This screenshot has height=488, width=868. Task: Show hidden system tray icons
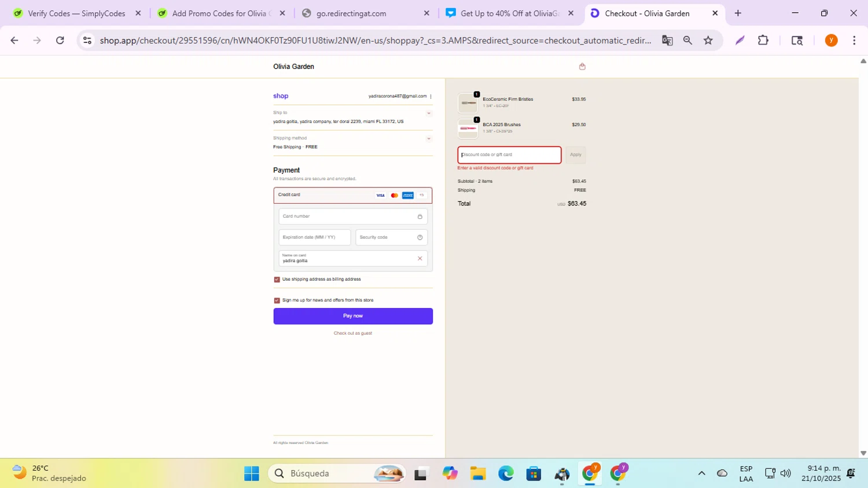point(701,474)
